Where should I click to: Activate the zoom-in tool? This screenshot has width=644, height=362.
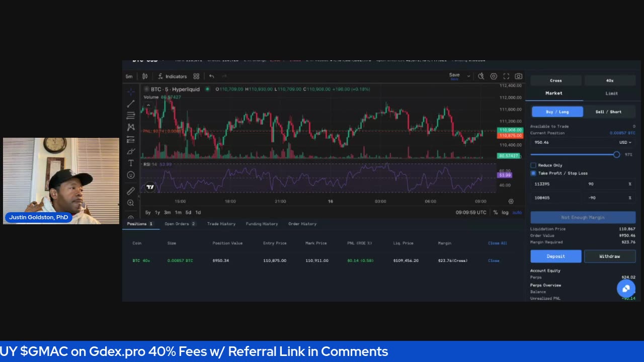[x=131, y=203]
